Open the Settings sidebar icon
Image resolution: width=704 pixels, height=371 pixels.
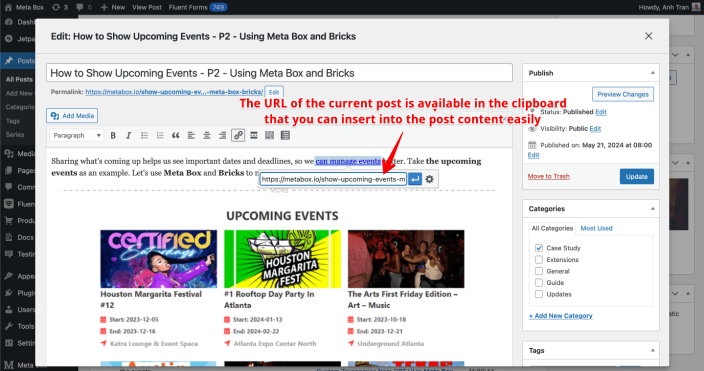9,343
